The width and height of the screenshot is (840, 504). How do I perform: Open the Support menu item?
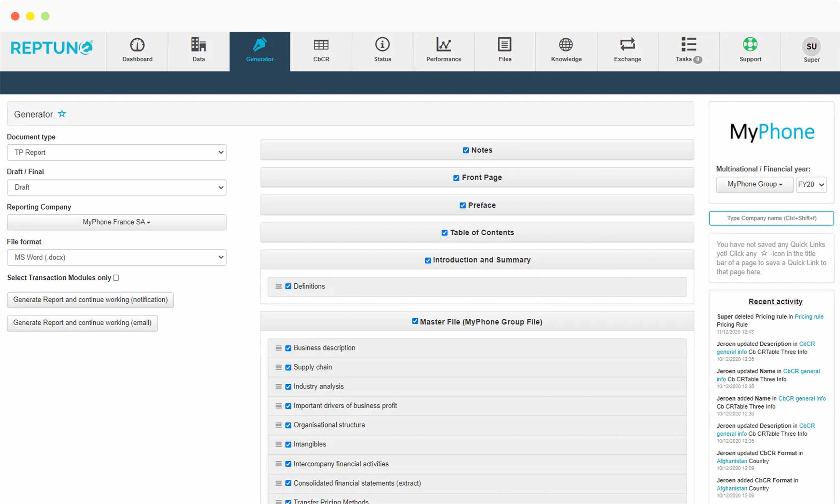click(x=750, y=51)
